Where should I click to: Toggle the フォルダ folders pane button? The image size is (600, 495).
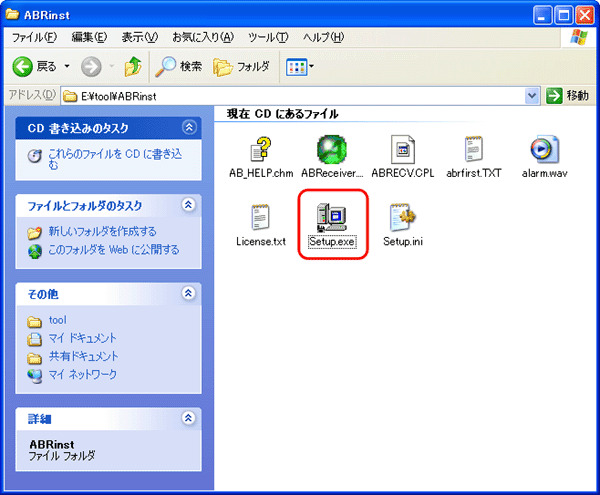pyautogui.click(x=242, y=67)
